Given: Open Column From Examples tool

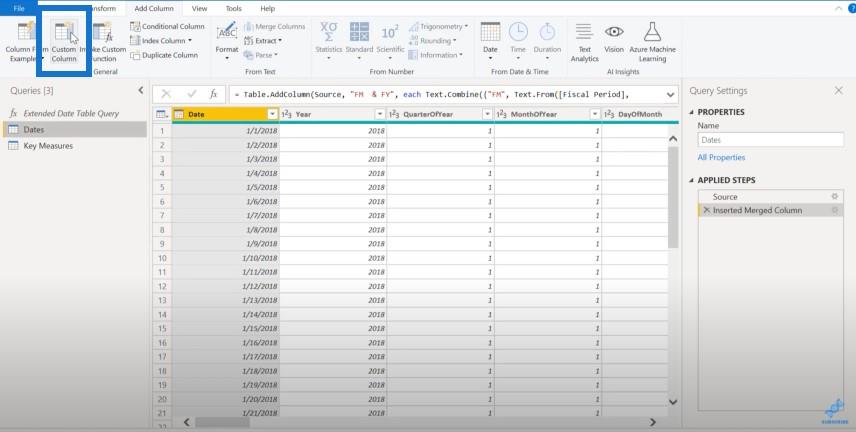Looking at the screenshot, I should (x=26, y=42).
